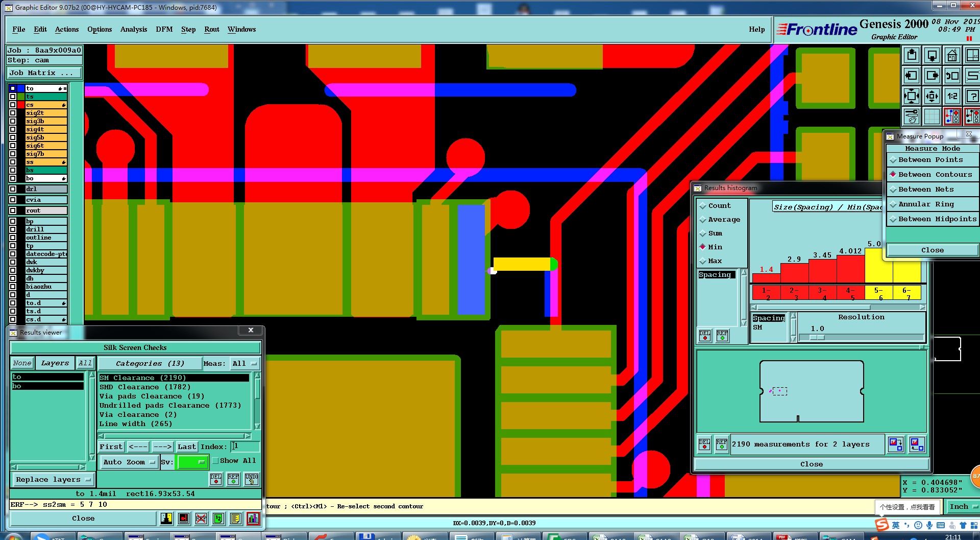Viewport: 980px width, 540px height.
Task: Select Between Nets measure mode
Action: coord(932,190)
